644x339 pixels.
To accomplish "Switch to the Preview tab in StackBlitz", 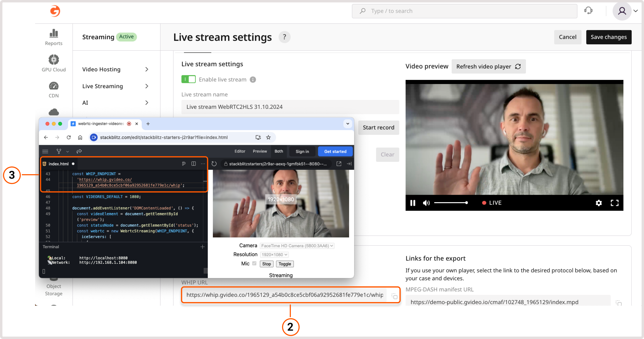I will pyautogui.click(x=260, y=151).
